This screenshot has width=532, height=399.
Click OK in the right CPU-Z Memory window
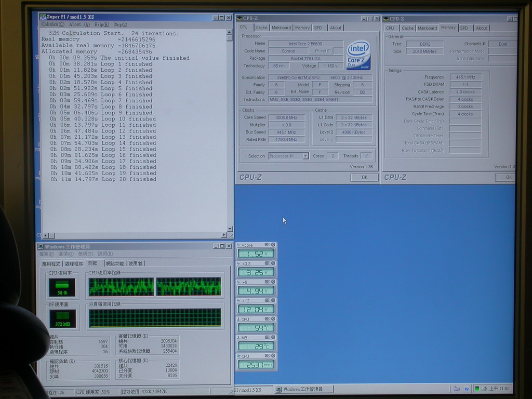[506, 178]
